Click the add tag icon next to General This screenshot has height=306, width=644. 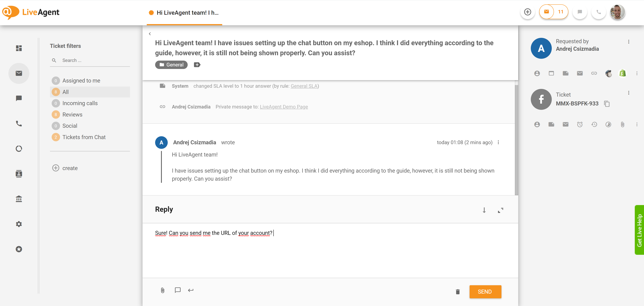[197, 65]
